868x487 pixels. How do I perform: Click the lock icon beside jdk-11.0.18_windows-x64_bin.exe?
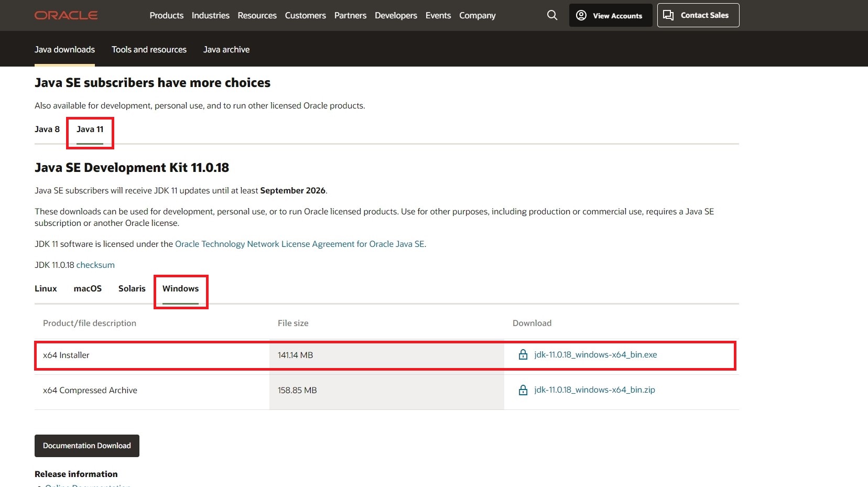523,355
